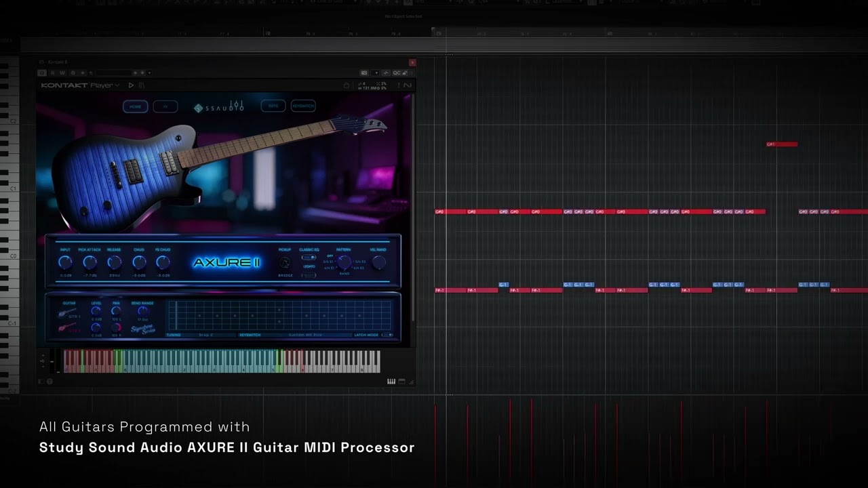
Task: Click the PATTERN selector knob
Action: point(344,262)
